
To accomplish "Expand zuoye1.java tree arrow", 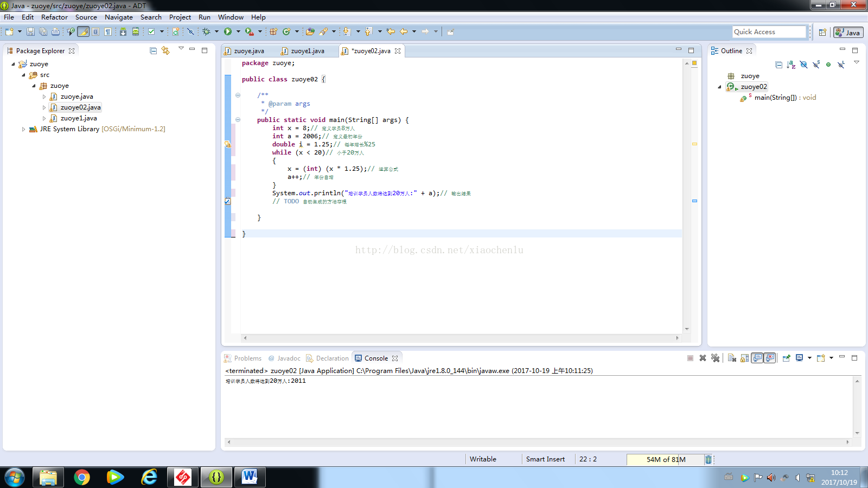I will pyautogui.click(x=44, y=118).
